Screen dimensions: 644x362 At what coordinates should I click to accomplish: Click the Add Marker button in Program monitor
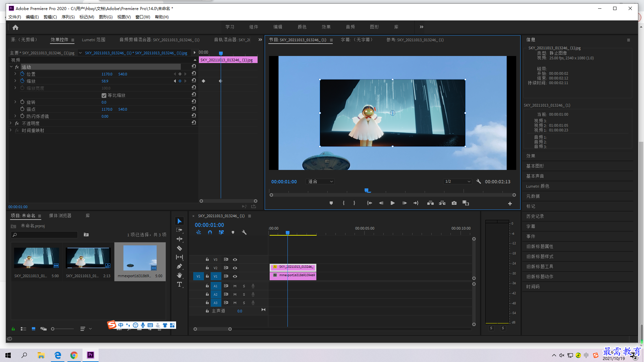[331, 203]
